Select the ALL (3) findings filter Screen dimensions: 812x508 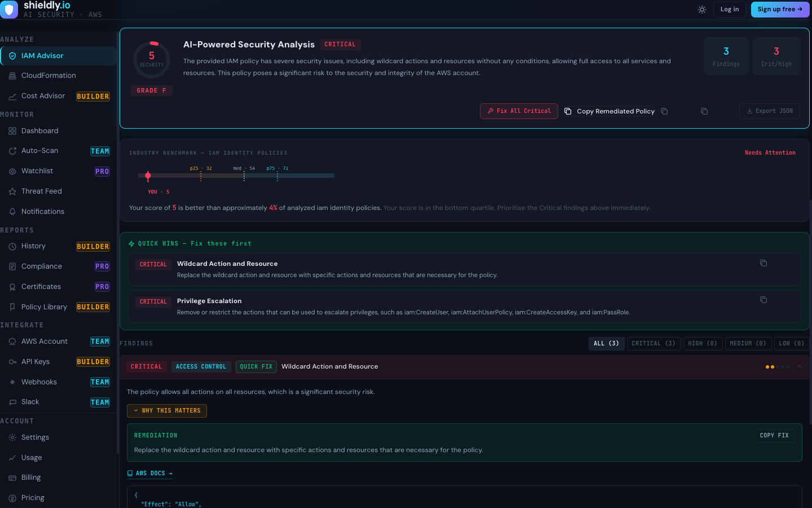(606, 344)
